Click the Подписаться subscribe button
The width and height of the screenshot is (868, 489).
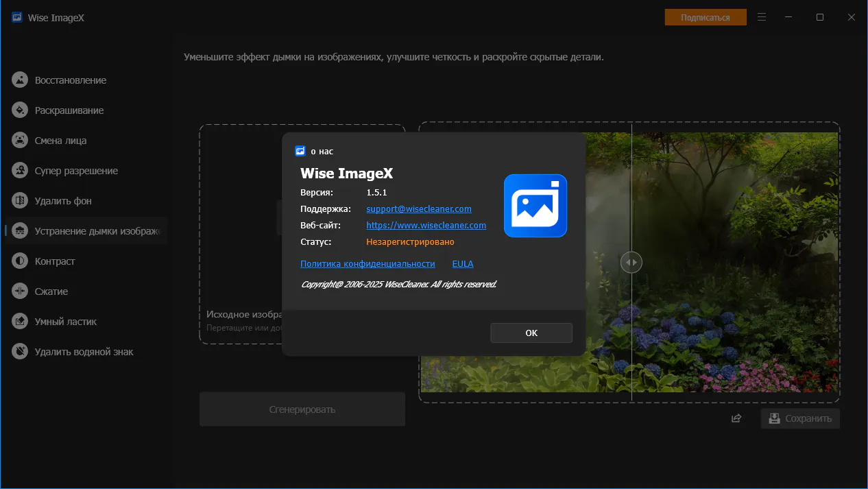[706, 17]
